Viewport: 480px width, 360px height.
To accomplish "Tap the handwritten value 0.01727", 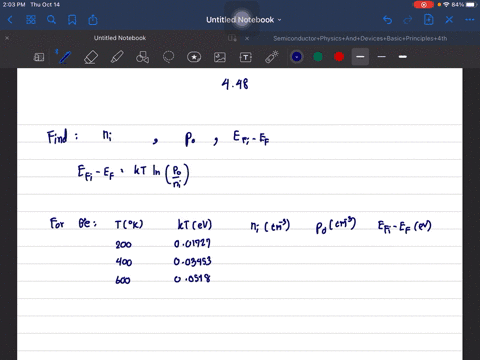I will pyautogui.click(x=192, y=244).
